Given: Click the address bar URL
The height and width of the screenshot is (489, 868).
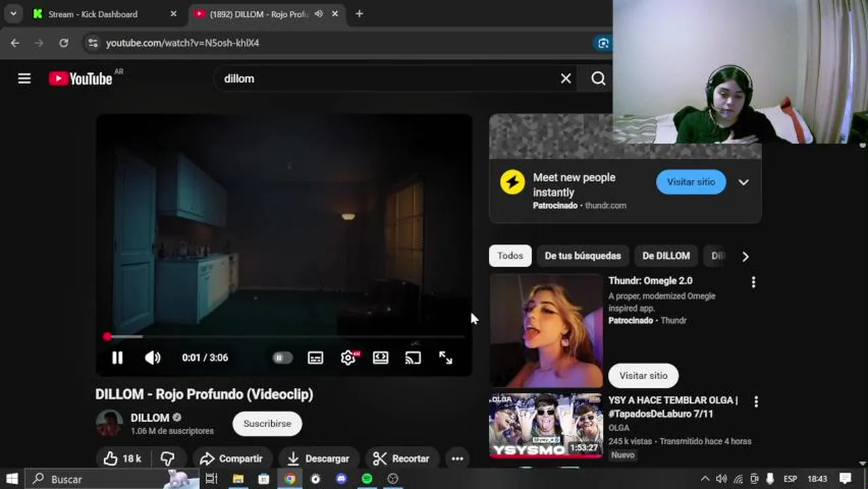Looking at the screenshot, I should [x=182, y=43].
